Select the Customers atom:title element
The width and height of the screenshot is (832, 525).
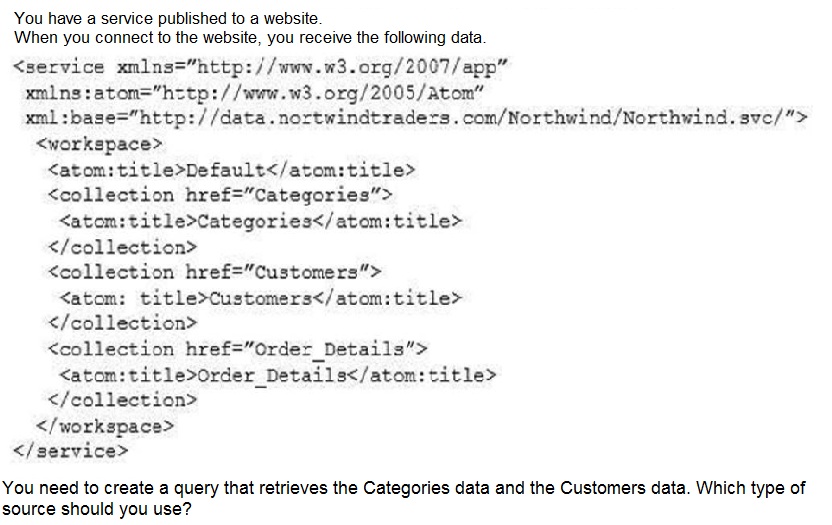pos(261,297)
